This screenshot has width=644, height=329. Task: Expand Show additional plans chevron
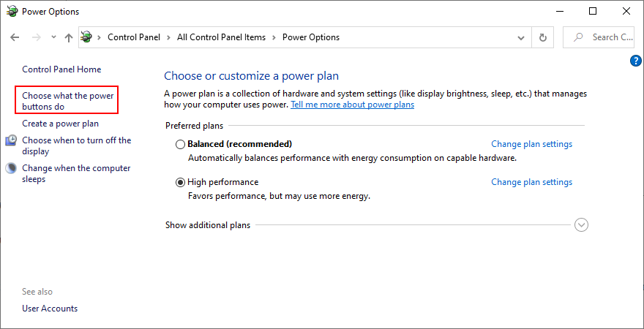(x=581, y=225)
